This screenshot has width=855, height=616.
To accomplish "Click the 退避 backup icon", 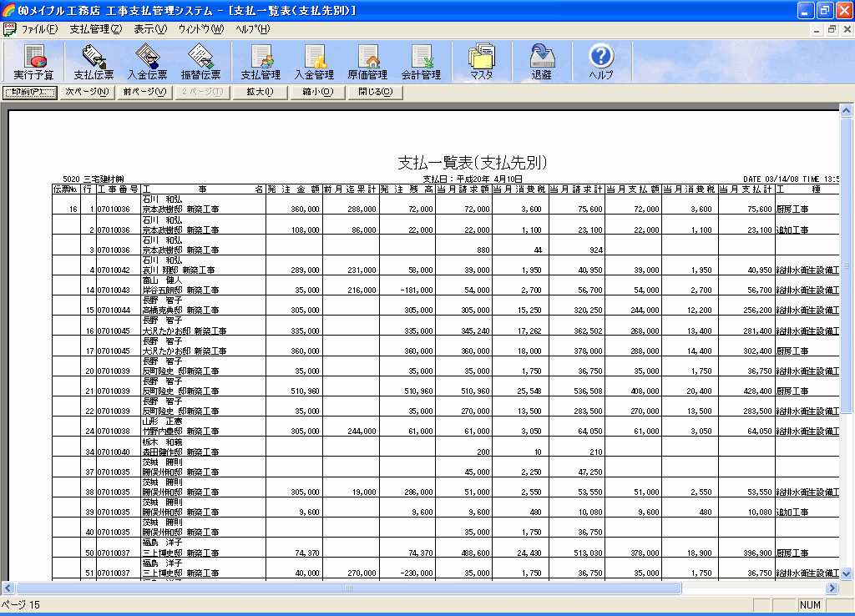I will tap(541, 62).
